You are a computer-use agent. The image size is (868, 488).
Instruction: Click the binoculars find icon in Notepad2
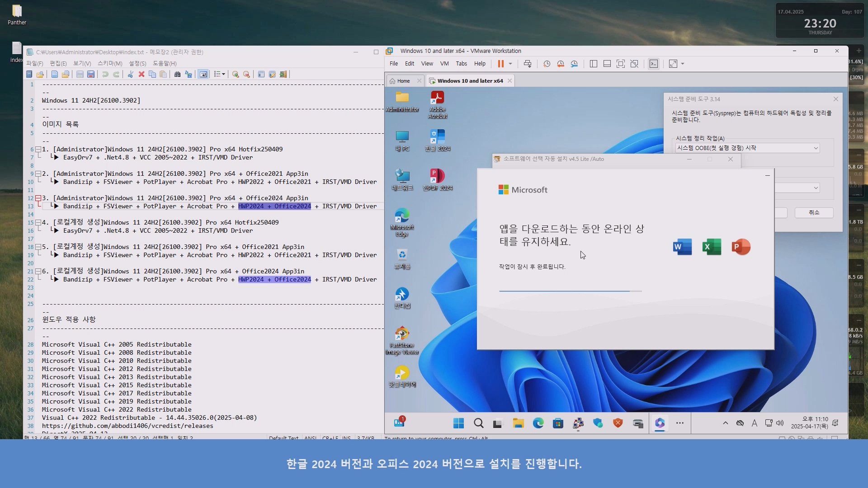[177, 74]
